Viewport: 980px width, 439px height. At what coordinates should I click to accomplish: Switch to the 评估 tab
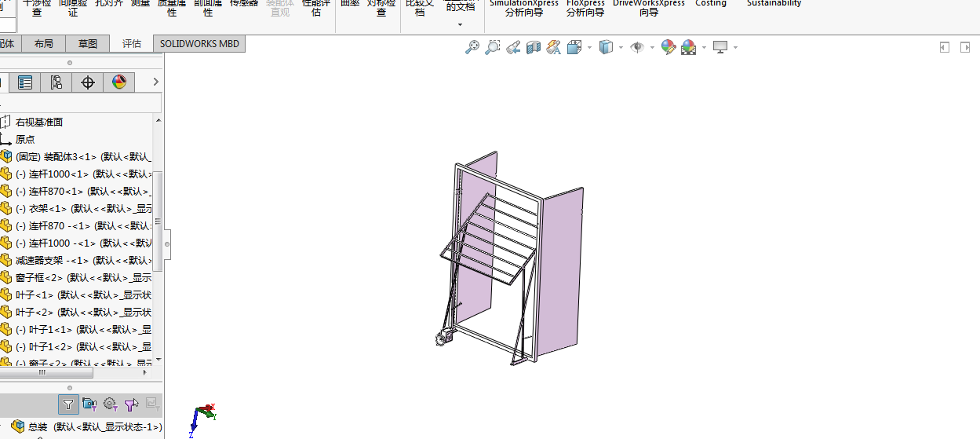click(132, 44)
